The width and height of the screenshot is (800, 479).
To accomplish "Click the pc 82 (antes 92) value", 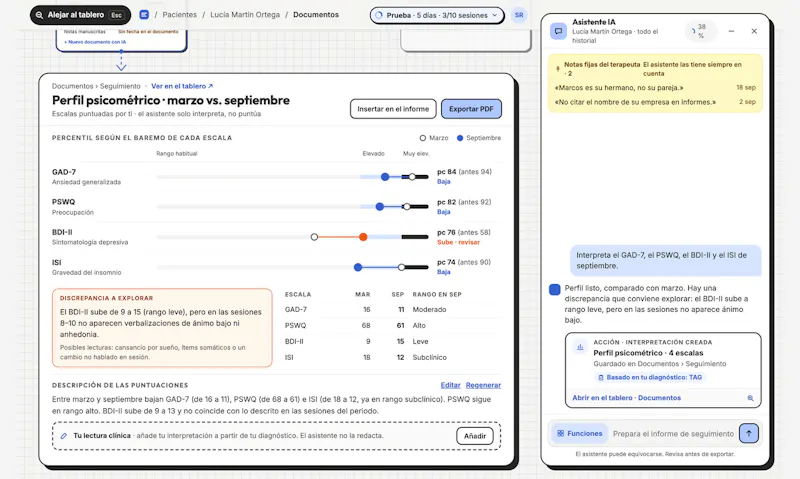I will pos(464,202).
